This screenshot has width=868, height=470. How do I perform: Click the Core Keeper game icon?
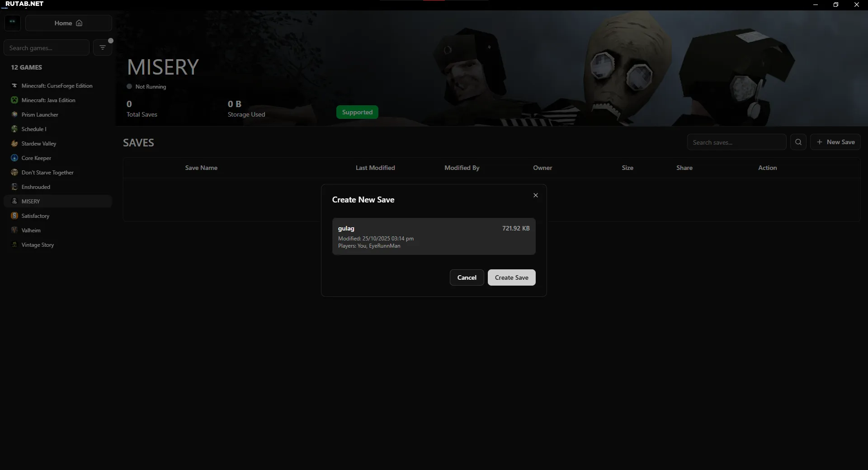pos(14,158)
